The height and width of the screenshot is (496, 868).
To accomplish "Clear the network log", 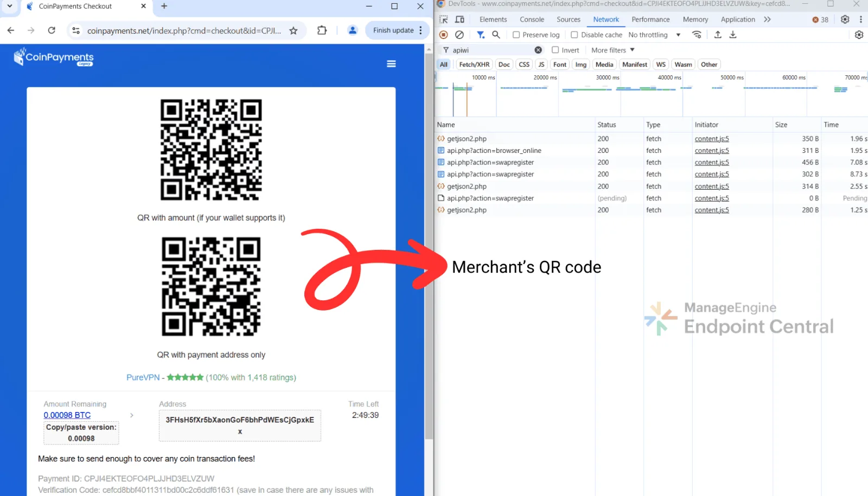I will (x=459, y=35).
